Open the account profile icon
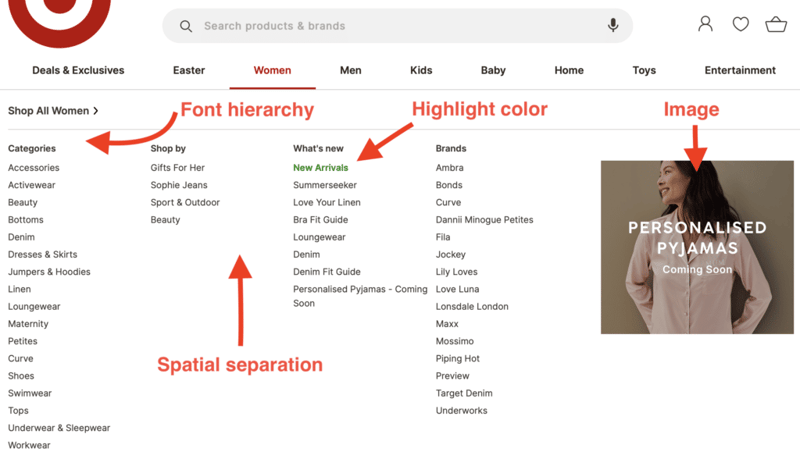The width and height of the screenshot is (800, 459). pyautogui.click(x=706, y=23)
